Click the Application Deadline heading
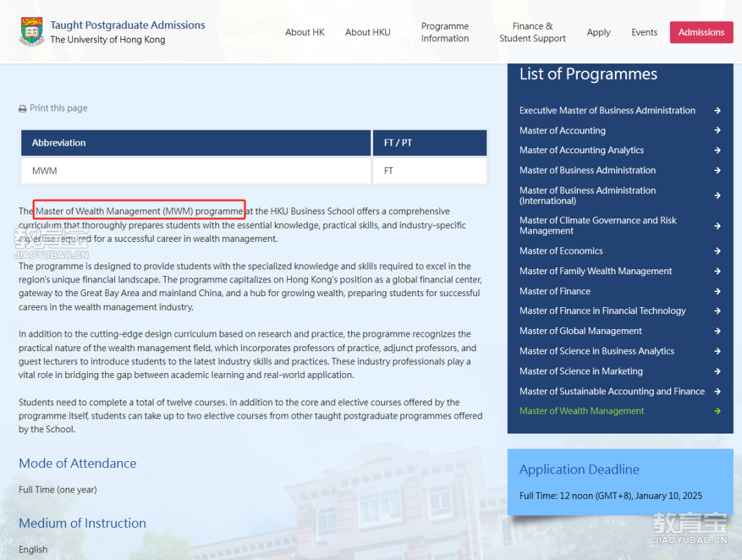This screenshot has width=742, height=560. pos(579,469)
